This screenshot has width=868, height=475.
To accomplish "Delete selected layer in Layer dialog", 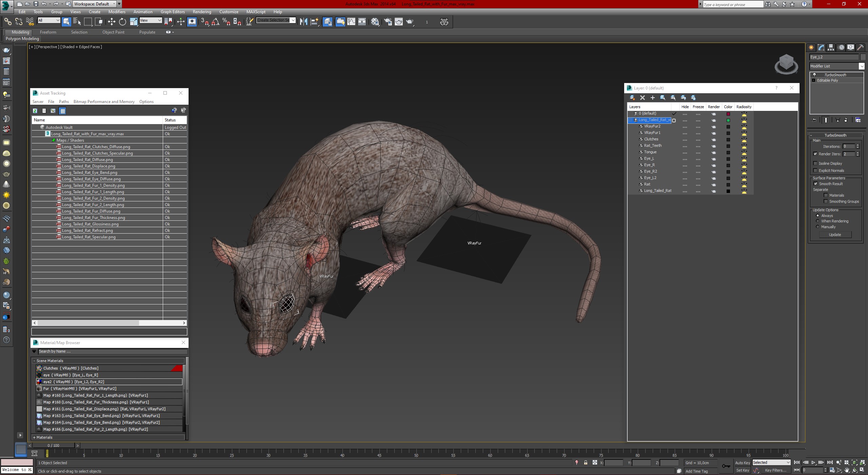I will click(643, 98).
